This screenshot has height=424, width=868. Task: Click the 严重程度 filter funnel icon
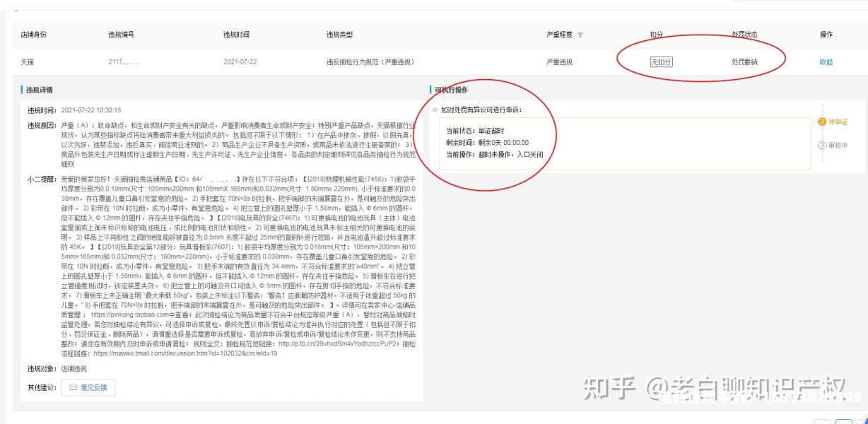pos(580,35)
